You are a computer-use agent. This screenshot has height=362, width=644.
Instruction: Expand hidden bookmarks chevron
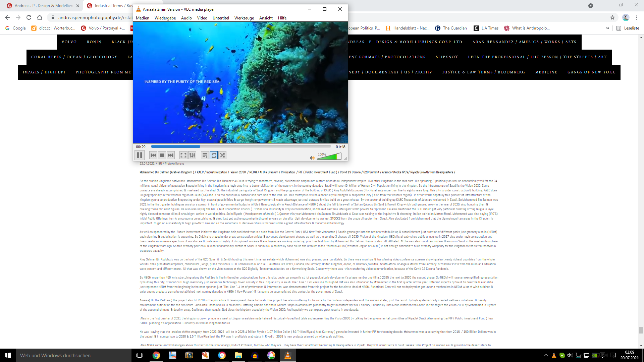[x=607, y=28]
